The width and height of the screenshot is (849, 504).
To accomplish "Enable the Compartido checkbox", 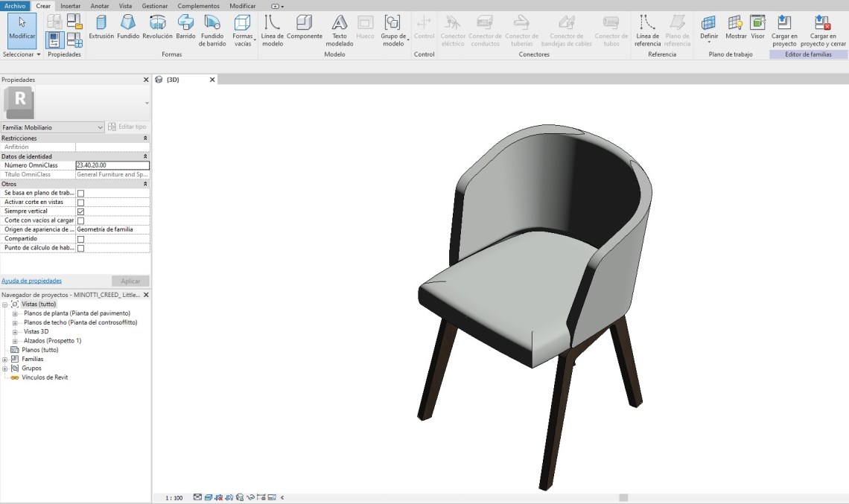I will click(x=81, y=239).
